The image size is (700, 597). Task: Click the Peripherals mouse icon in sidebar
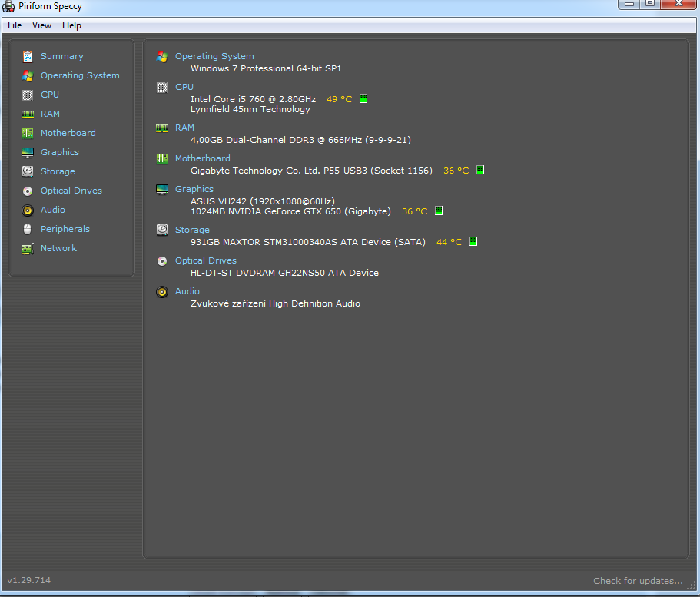pos(28,230)
